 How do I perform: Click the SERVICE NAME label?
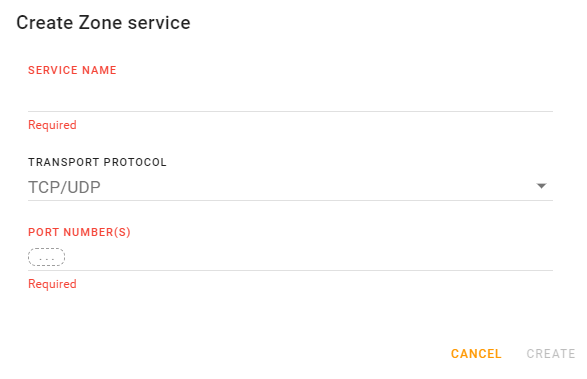72,70
